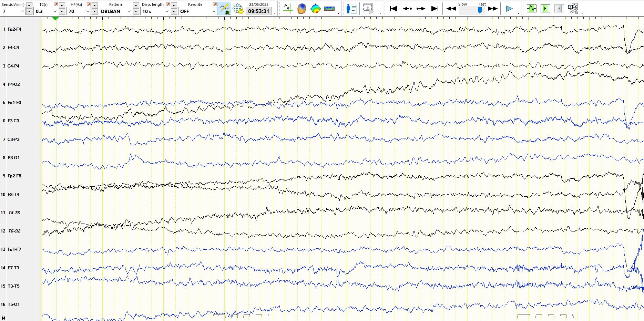Screen dimensions: 644x321
Task: Step TC(s) value down
Action: pyautogui.click(x=62, y=11)
